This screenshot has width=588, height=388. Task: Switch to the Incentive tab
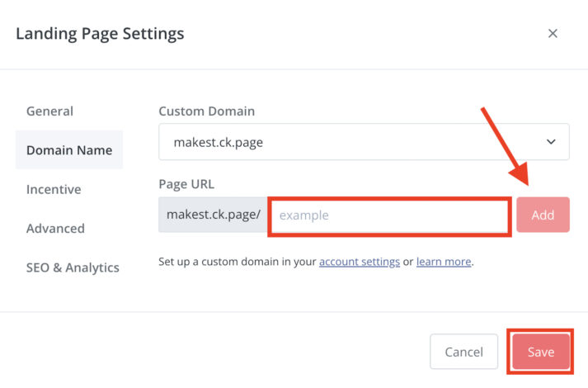pos(54,189)
